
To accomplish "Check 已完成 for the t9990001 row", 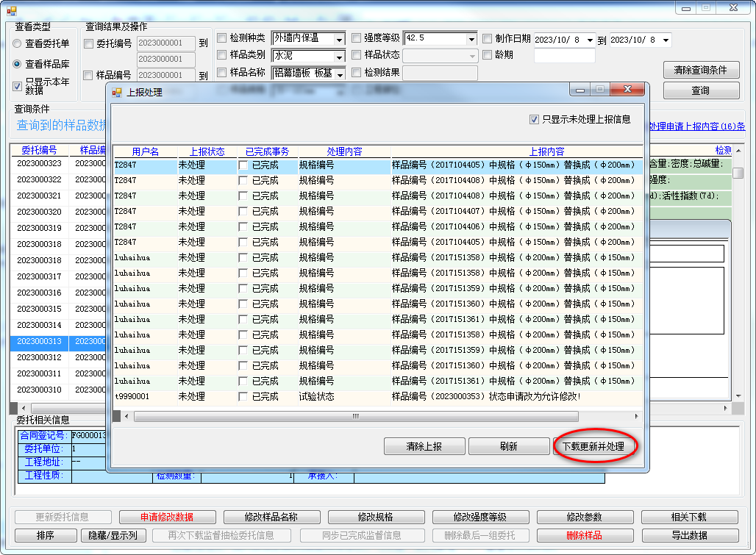I will click(243, 396).
